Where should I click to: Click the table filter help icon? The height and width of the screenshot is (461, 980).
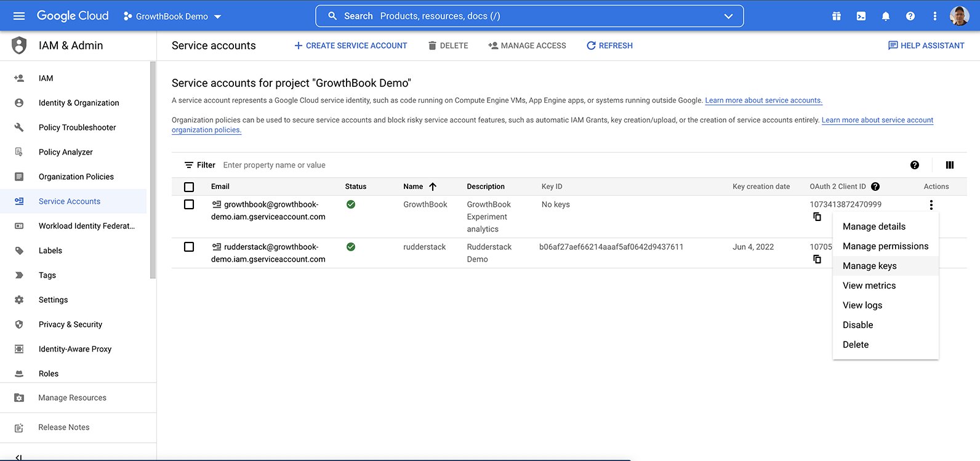(x=915, y=165)
